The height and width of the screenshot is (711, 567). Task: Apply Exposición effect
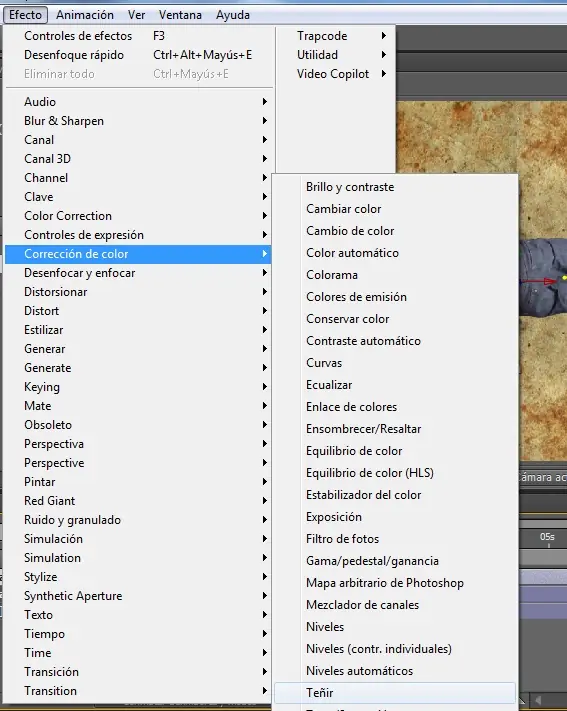pyautogui.click(x=395, y=517)
